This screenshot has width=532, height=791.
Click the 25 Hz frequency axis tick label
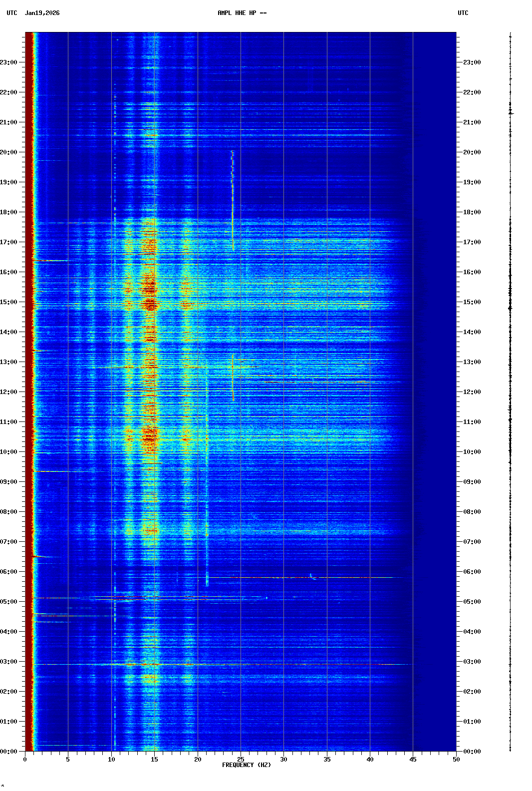[x=241, y=760]
